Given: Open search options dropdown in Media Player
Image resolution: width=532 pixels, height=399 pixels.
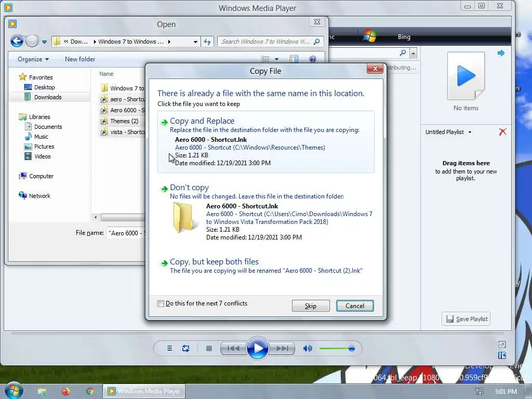Looking at the screenshot, I should click(413, 54).
